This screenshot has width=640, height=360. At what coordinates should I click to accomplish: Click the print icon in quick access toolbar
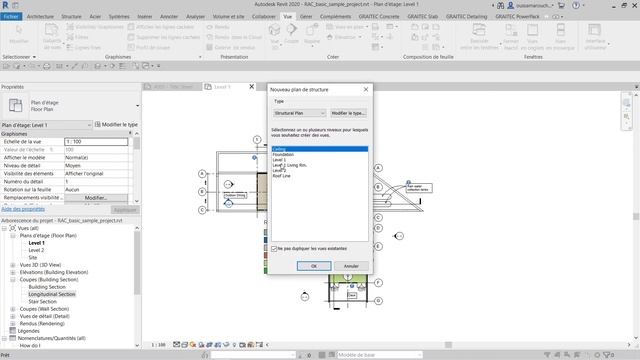[x=47, y=66]
